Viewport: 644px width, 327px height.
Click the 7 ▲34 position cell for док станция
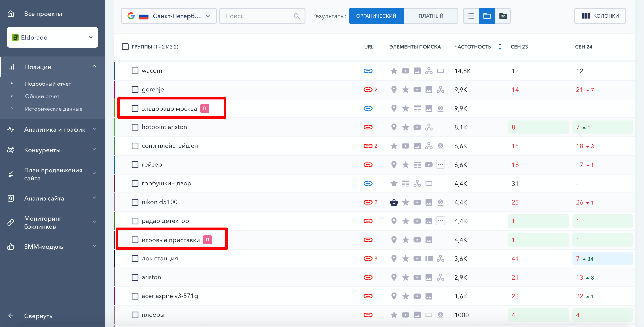click(x=602, y=259)
